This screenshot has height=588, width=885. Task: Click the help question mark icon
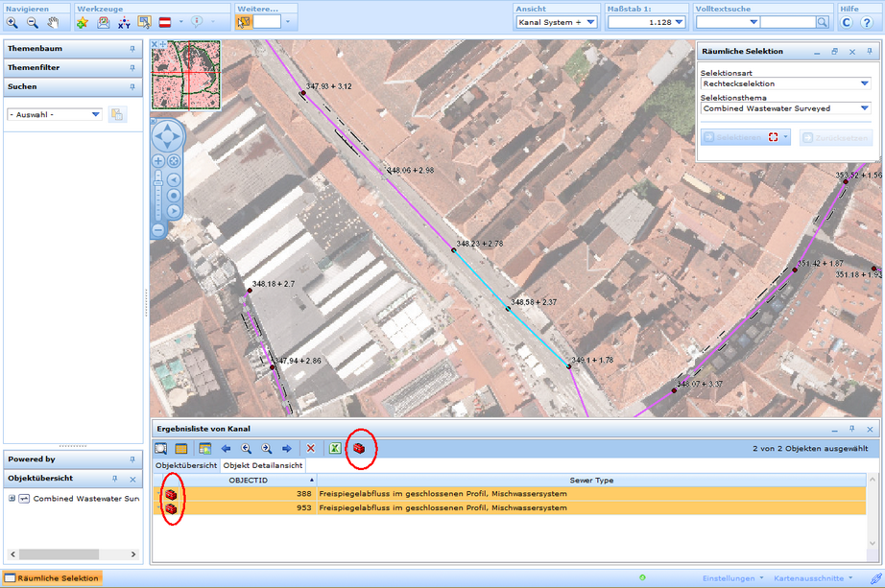point(867,22)
